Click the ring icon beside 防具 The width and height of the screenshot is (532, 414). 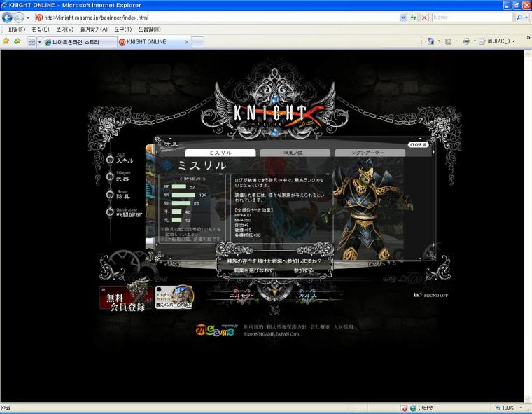[x=110, y=195]
